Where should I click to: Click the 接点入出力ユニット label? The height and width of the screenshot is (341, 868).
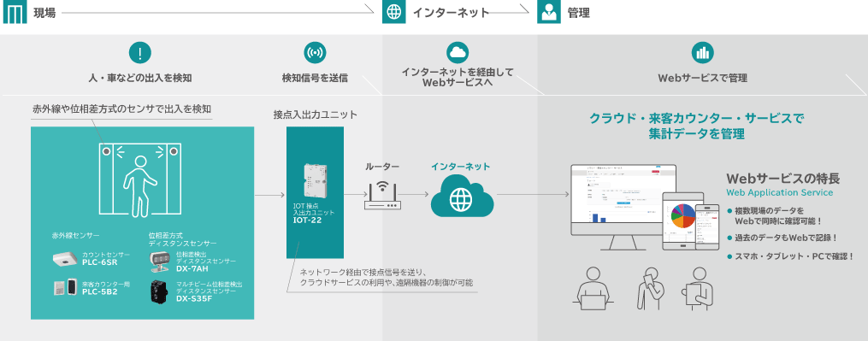(316, 115)
